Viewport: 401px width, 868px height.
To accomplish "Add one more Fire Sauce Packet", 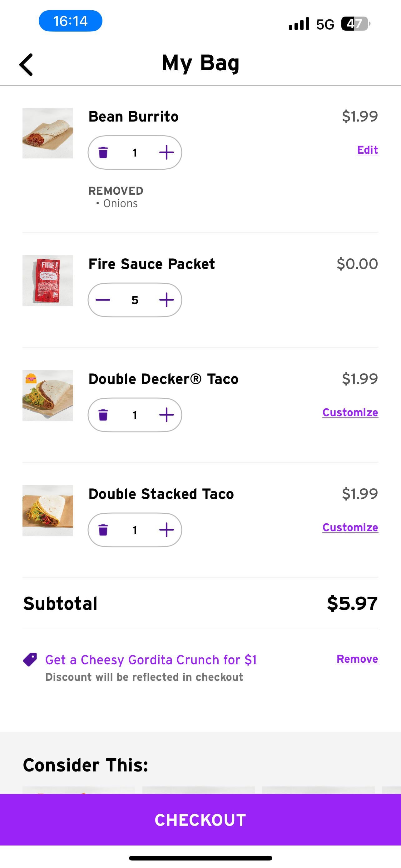I will (x=166, y=300).
